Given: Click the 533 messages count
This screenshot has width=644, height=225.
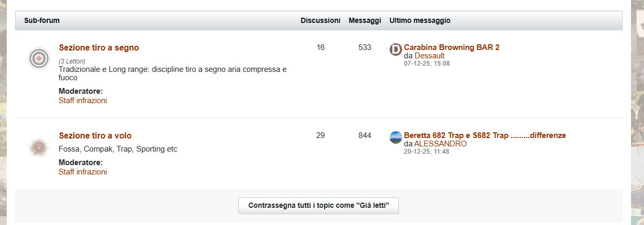Looking at the screenshot, I should [x=365, y=47].
